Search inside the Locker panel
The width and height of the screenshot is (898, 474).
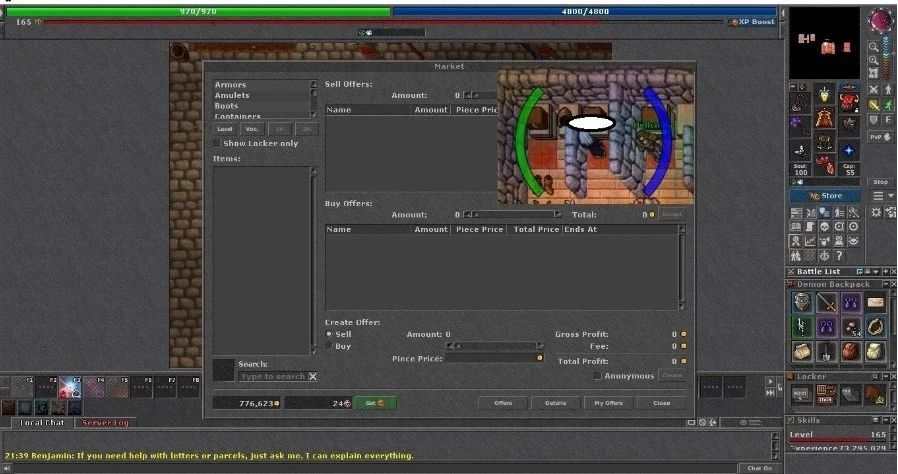pyautogui.click(x=876, y=377)
